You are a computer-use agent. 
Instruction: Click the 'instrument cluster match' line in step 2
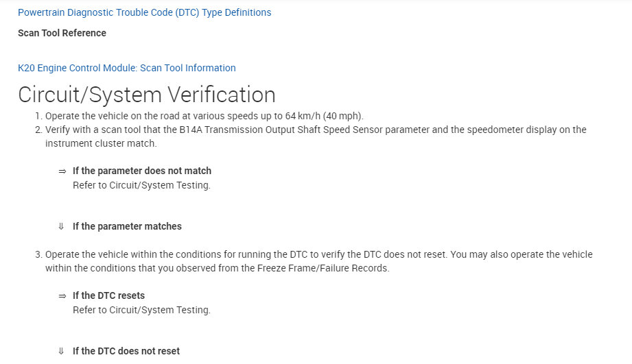tap(101, 143)
